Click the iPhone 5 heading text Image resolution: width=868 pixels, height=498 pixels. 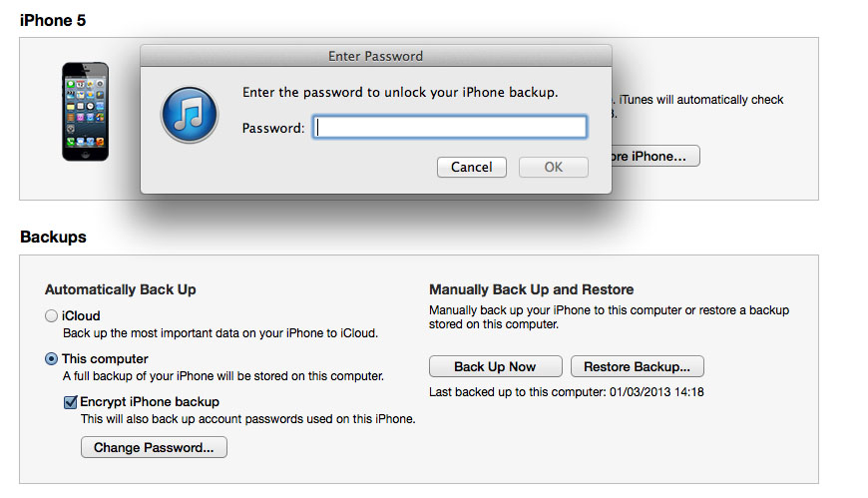coord(53,21)
